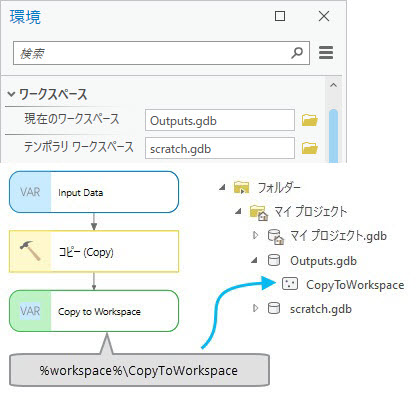
Task: Click the Outputs.gdb database icon
Action: pos(274,260)
